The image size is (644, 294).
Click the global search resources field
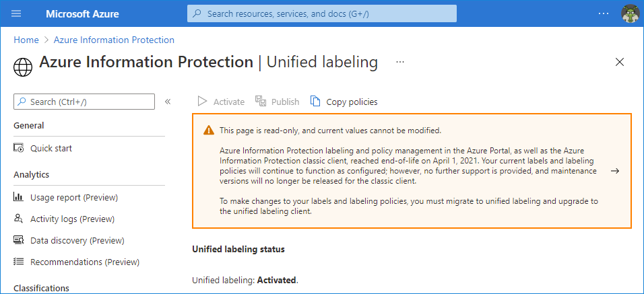[322, 13]
